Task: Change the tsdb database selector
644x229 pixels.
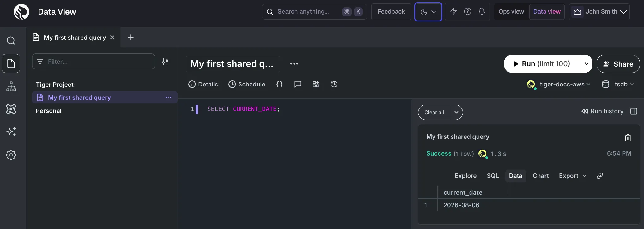Action: tap(618, 84)
